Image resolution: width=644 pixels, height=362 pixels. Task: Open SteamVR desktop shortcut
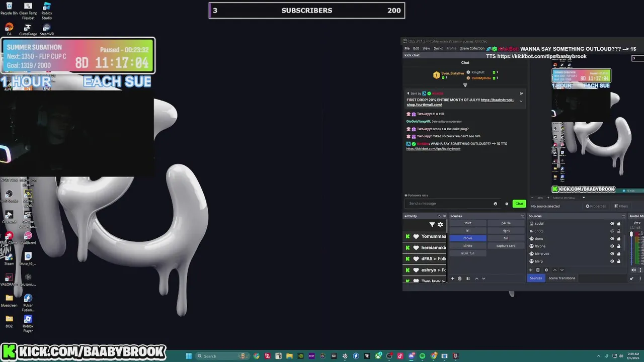tap(46, 30)
